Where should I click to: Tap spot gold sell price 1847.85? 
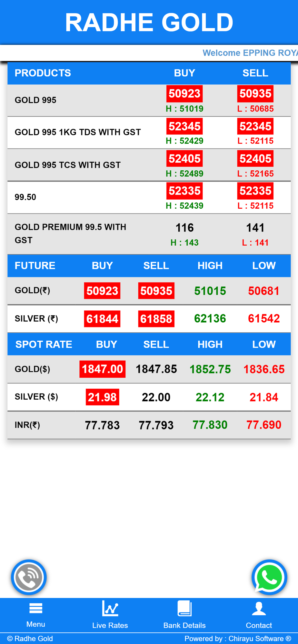156,369
